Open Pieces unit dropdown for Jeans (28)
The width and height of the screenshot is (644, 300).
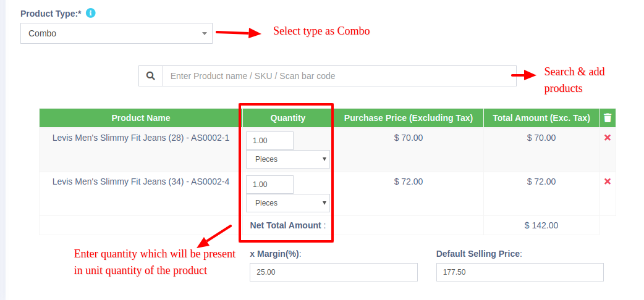[288, 159]
